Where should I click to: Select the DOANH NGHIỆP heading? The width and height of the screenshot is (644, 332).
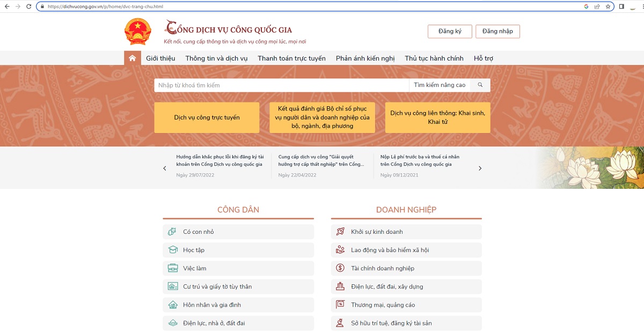[x=406, y=210]
